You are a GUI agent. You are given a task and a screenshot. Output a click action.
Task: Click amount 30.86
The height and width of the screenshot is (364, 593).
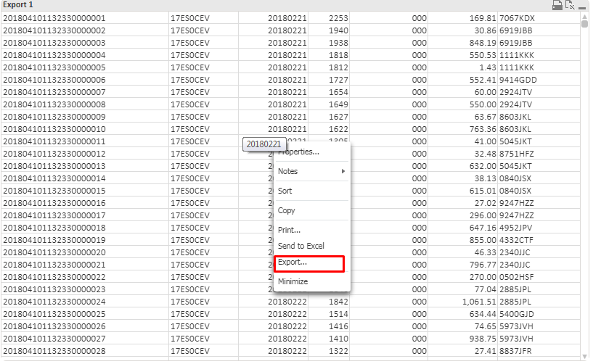[485, 30]
